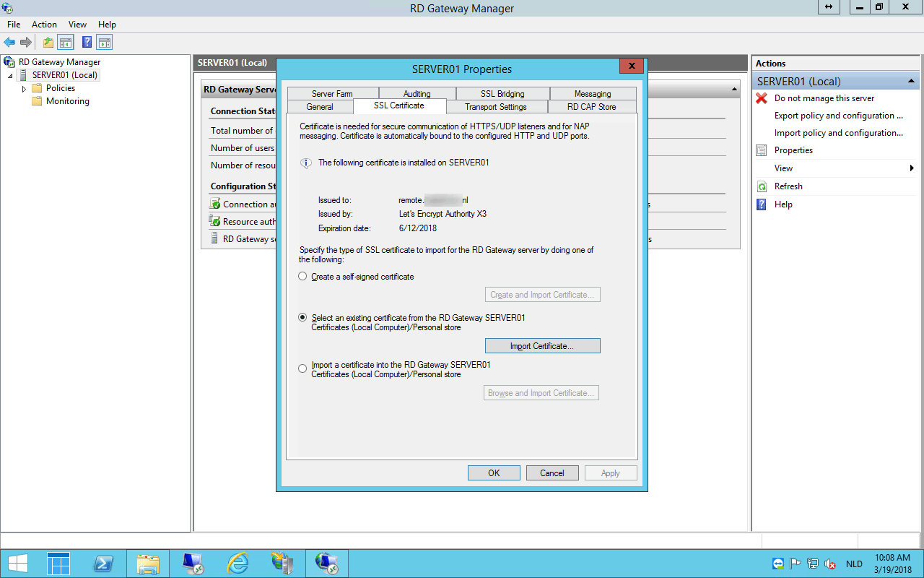Click the Help icon in Actions pane
Screen dimensions: 924x578
point(762,204)
